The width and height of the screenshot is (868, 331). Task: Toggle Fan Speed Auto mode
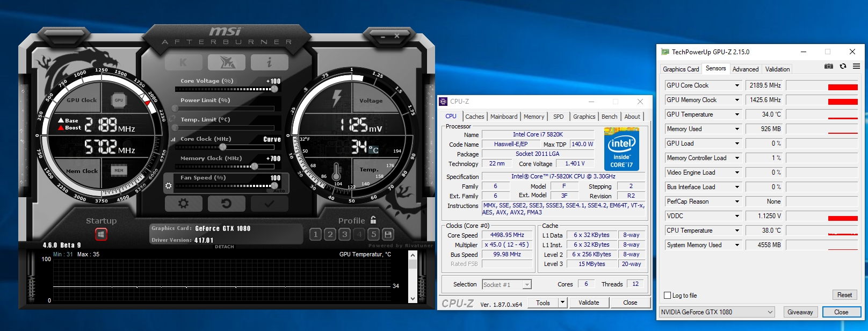pos(279,191)
